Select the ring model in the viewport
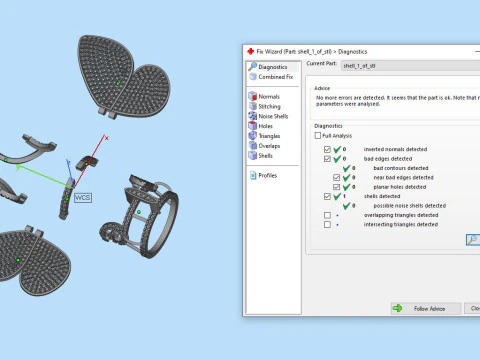The image size is (480, 360). [140, 216]
